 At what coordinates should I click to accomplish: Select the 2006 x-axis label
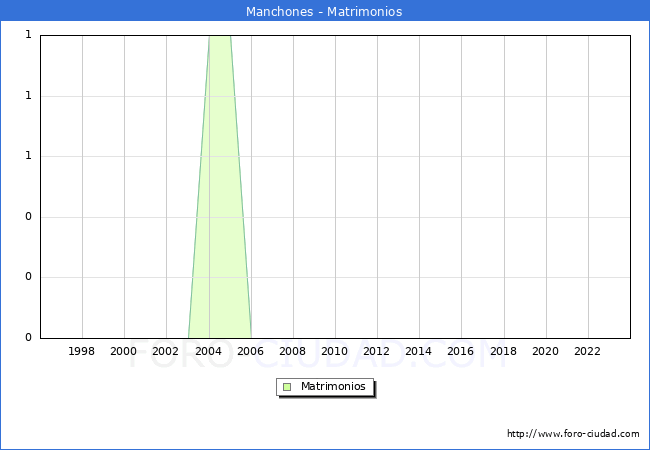pos(250,351)
